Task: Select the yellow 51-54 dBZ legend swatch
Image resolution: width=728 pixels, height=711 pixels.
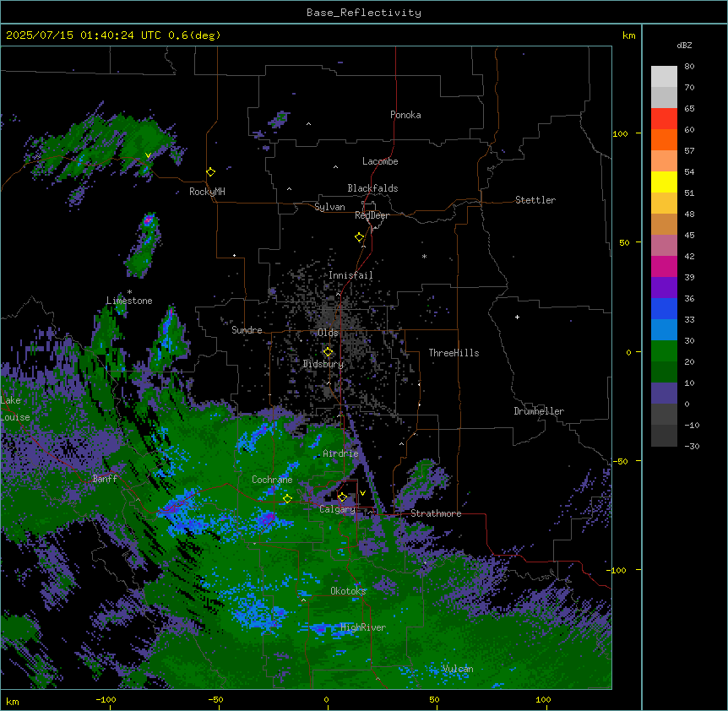Action: (664, 182)
